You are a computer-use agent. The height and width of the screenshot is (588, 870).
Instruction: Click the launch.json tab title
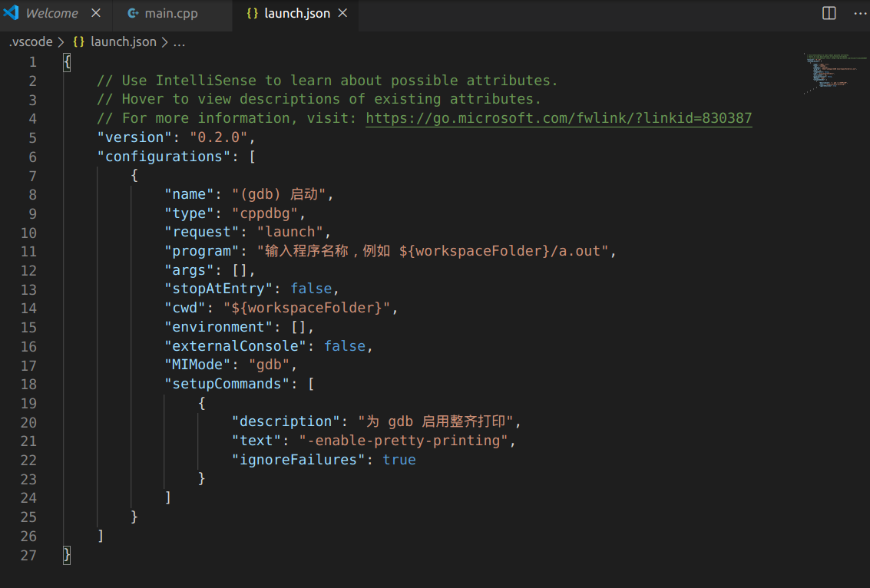296,13
